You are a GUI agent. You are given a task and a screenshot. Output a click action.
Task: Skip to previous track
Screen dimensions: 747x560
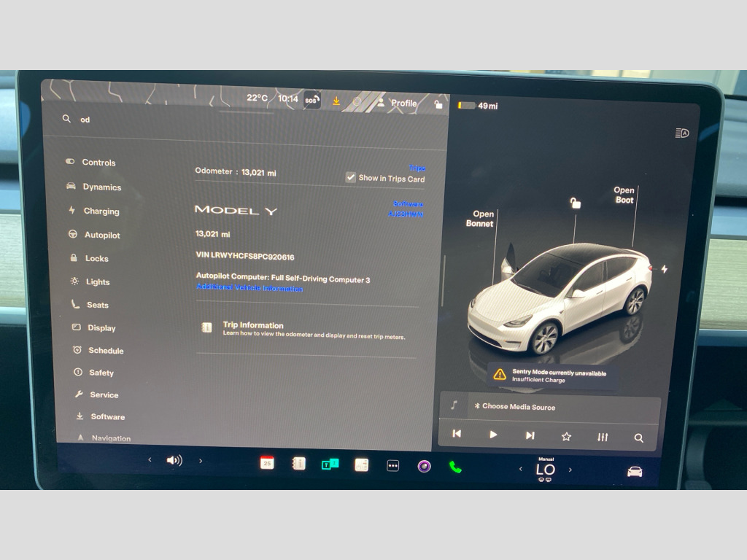coord(457,434)
